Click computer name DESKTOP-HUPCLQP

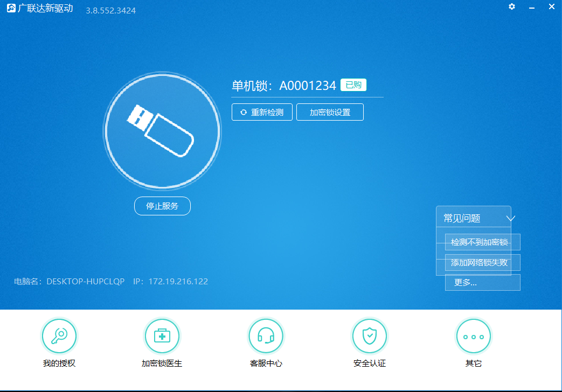(86, 281)
